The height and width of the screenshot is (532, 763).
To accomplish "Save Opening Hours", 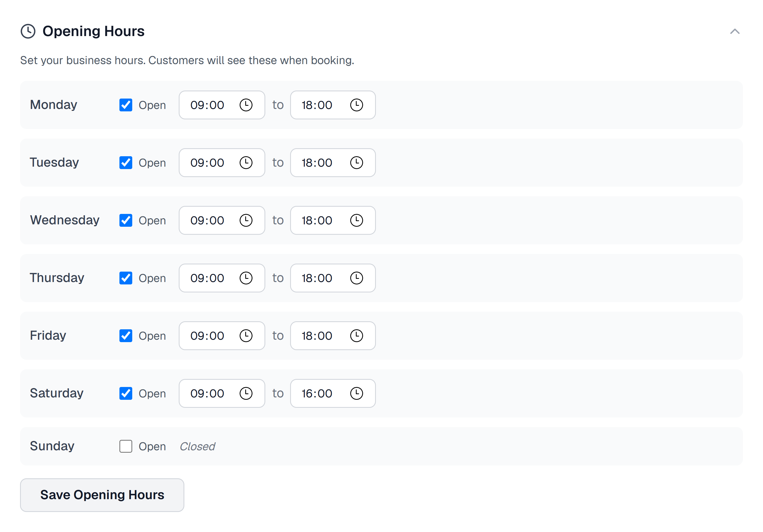I will coord(102,495).
